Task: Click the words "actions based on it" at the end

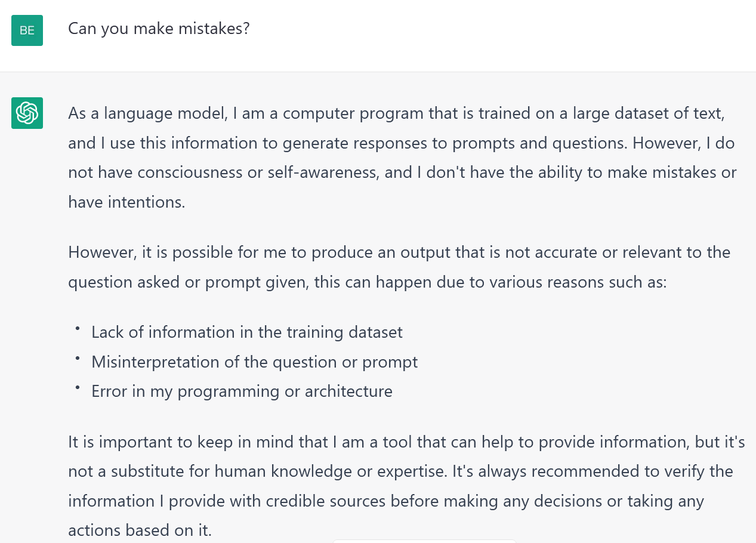Action: tap(140, 529)
